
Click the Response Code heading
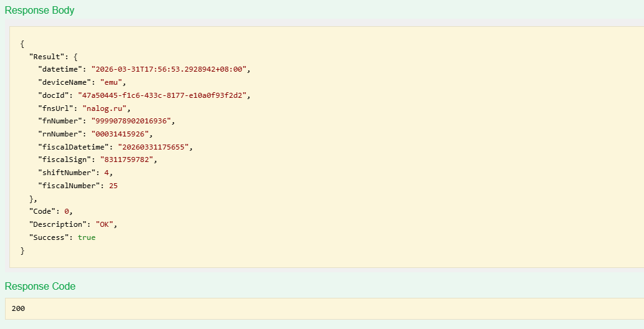pyautogui.click(x=40, y=287)
